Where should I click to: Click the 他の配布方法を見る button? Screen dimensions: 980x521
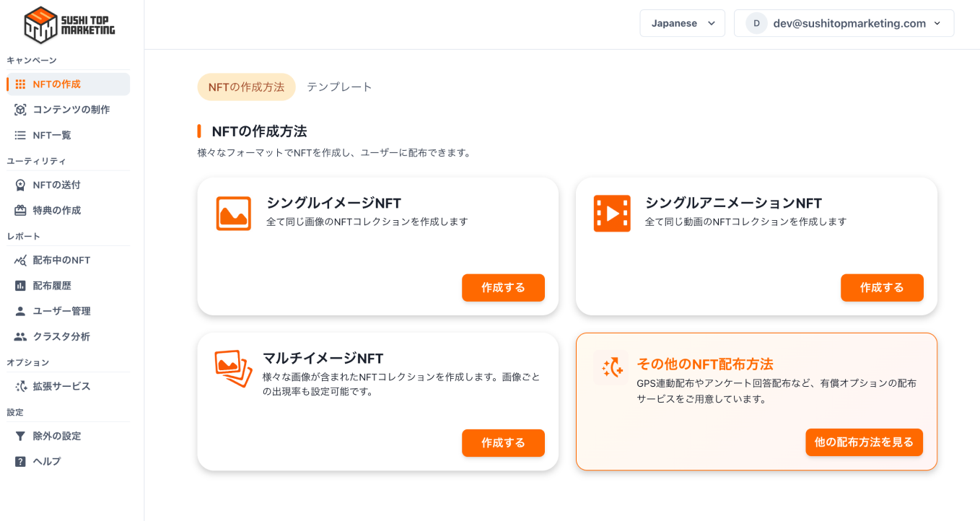pos(864,442)
